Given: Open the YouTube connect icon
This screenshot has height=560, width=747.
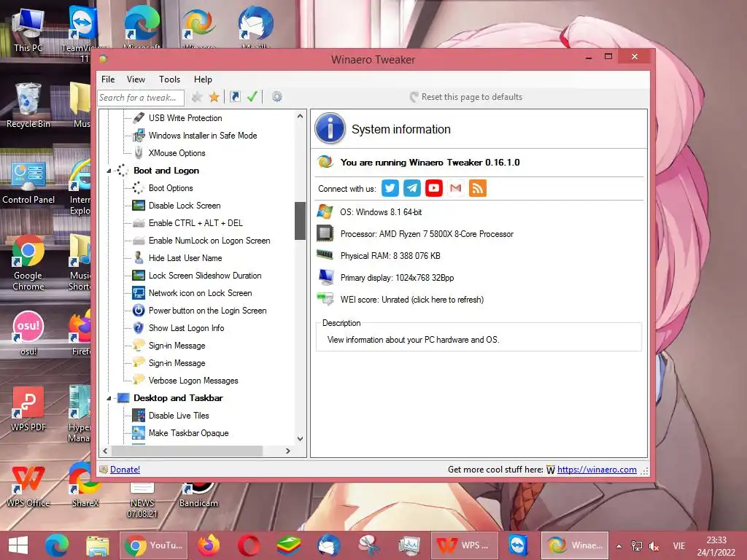Looking at the screenshot, I should (433, 188).
